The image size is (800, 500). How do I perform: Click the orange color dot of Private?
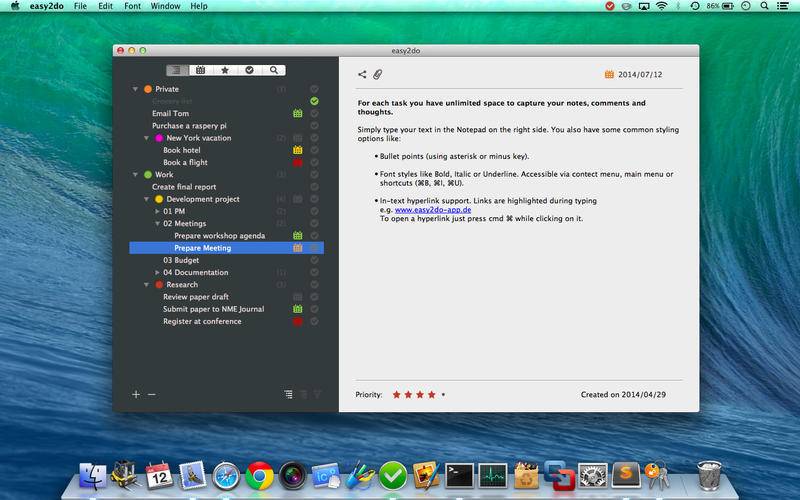point(148,89)
